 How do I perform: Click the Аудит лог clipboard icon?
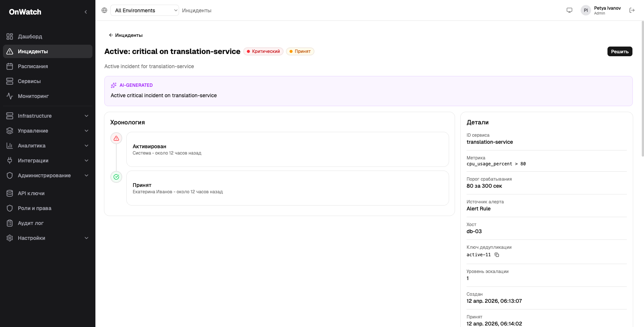click(x=10, y=223)
